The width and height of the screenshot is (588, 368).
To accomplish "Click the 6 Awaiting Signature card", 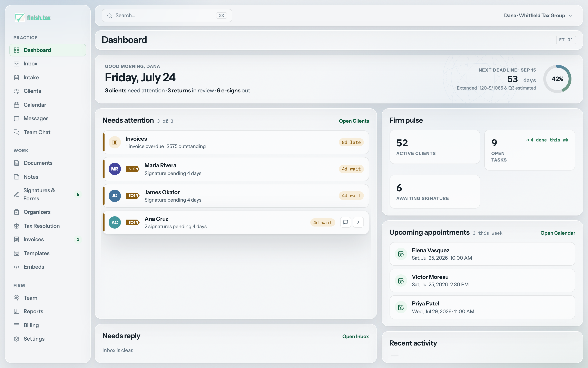I will [435, 192].
